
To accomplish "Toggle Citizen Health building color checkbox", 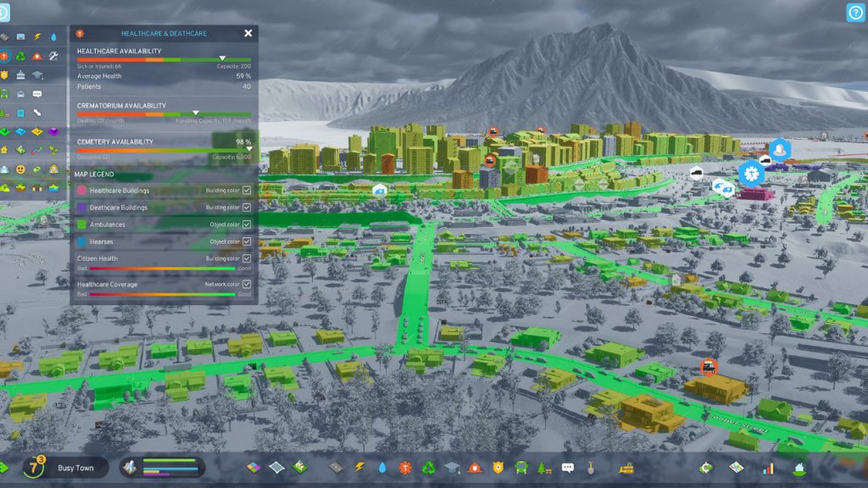I will [247, 258].
